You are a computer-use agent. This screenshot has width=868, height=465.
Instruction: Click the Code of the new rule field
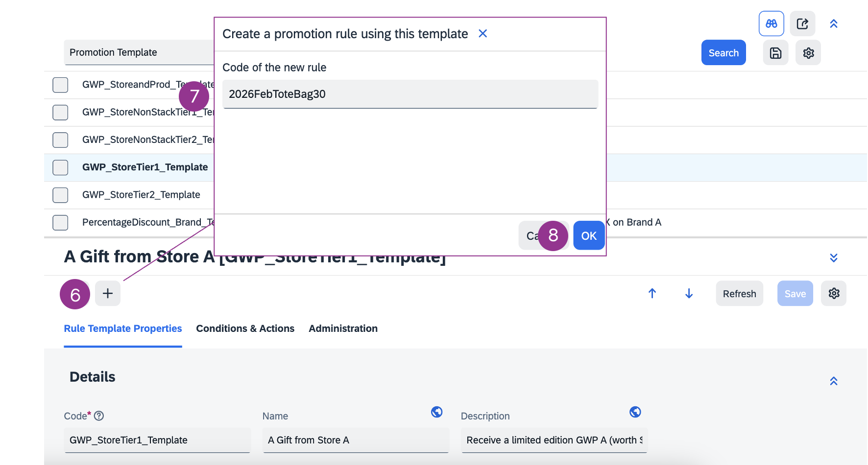tap(410, 94)
